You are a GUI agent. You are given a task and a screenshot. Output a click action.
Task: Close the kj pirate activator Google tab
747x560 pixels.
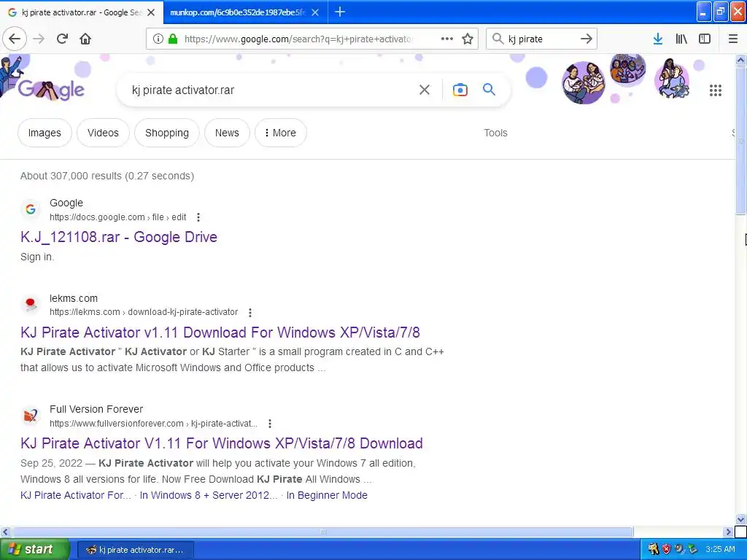(151, 12)
